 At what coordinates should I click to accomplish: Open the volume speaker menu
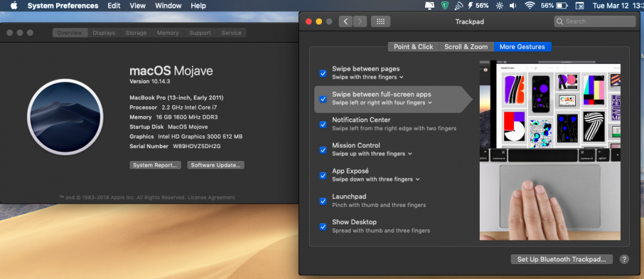(513, 6)
